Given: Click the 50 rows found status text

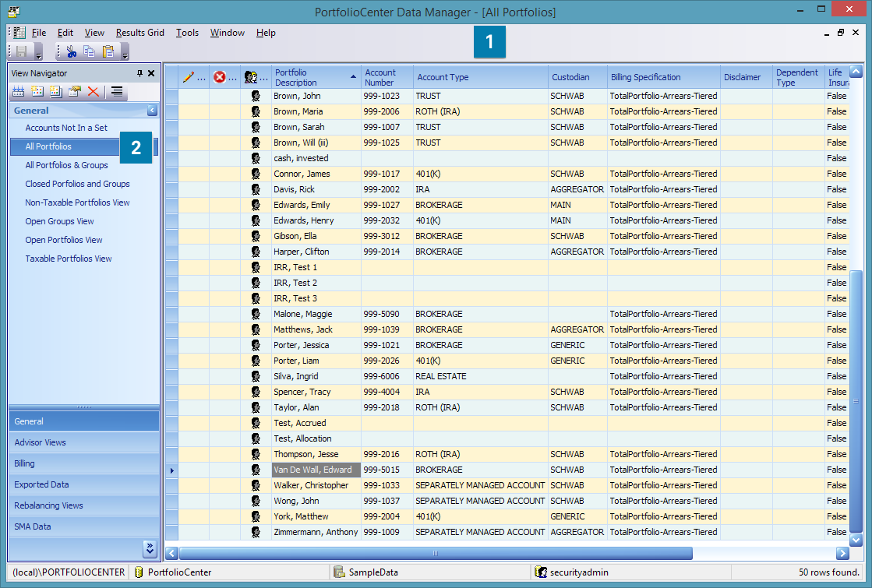Looking at the screenshot, I should pyautogui.click(x=828, y=572).
